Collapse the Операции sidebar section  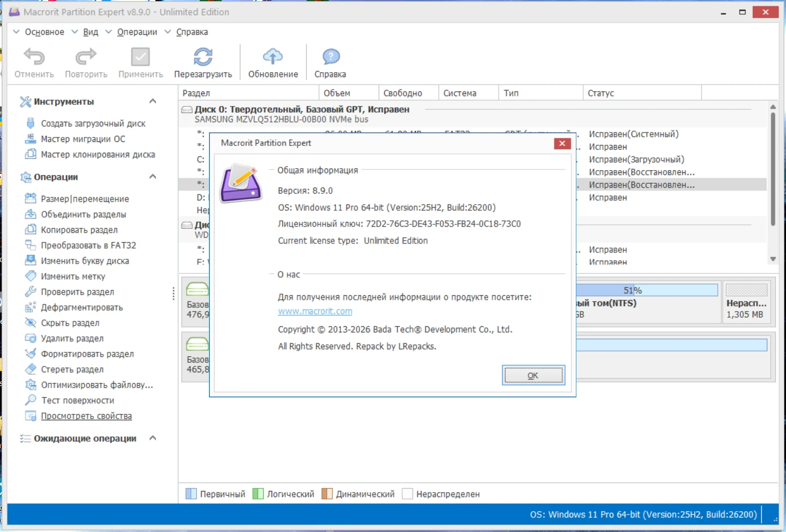click(153, 177)
